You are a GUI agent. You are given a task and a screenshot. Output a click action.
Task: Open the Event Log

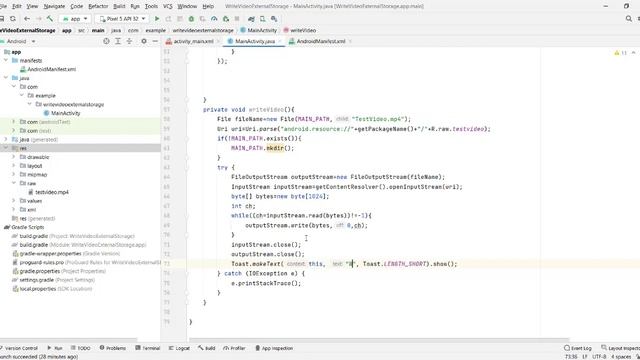578,348
